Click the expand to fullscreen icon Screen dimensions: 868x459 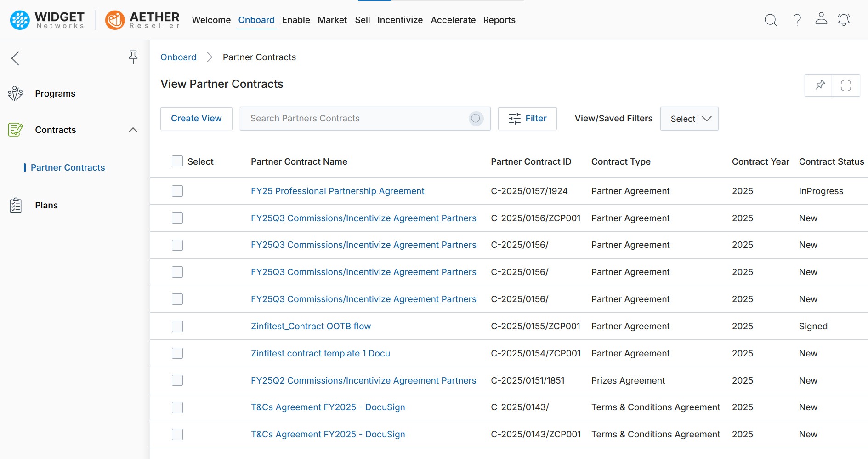845,86
